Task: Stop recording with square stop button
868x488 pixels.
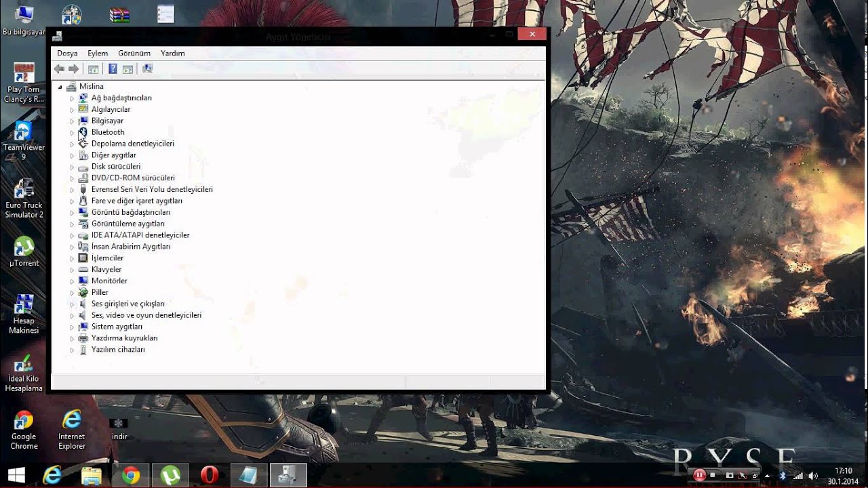Action: [713, 476]
